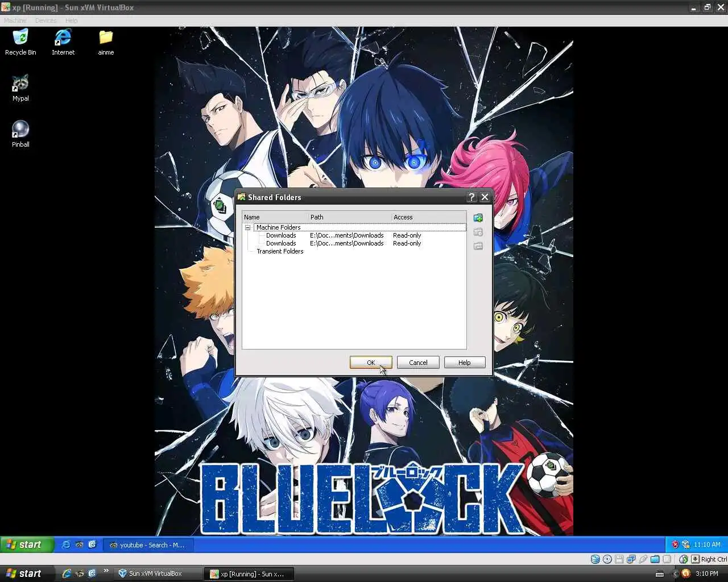Open the Machine menu in VirtualBox
Viewport: 728px width, 582px height.
tap(15, 20)
